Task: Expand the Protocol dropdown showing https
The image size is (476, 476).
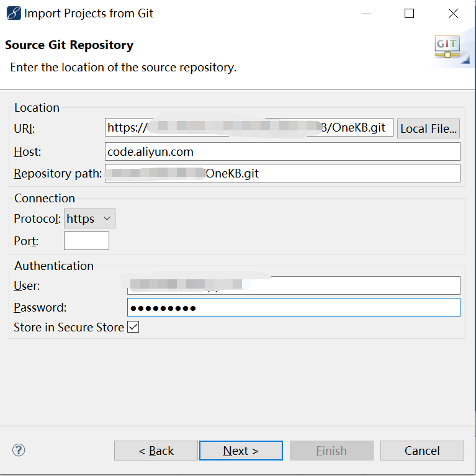Action: 89,218
